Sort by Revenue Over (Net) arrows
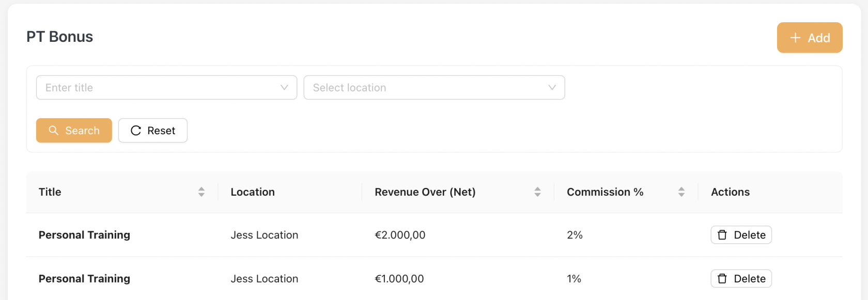 (x=537, y=192)
